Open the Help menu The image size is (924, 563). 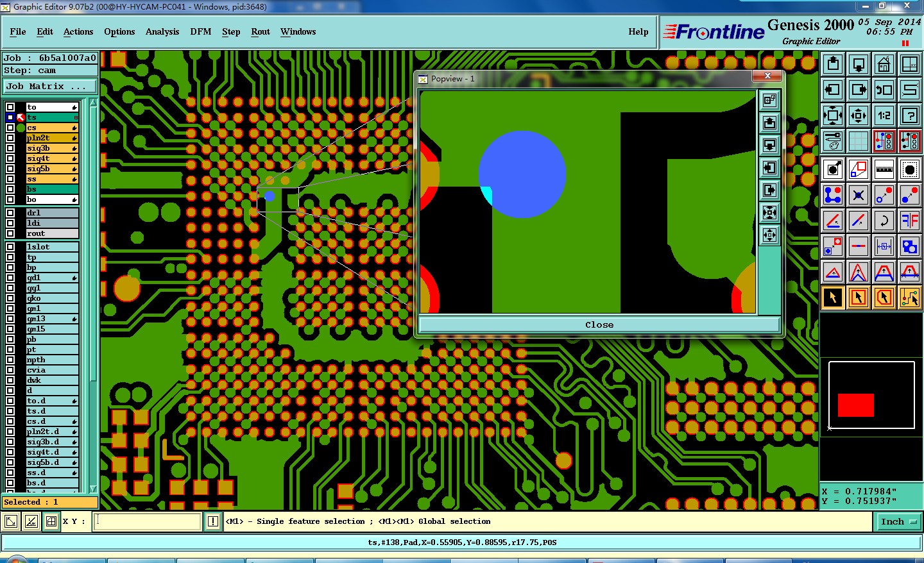pos(638,31)
